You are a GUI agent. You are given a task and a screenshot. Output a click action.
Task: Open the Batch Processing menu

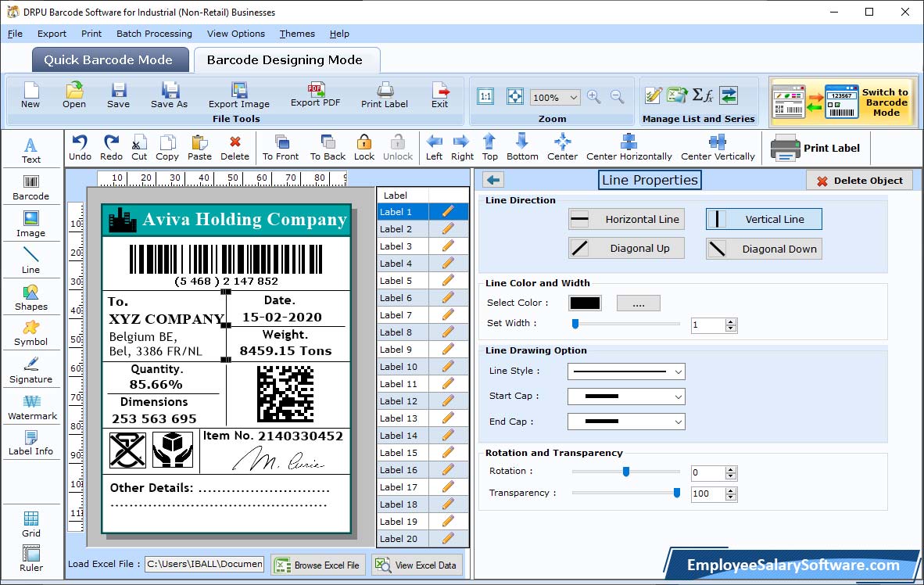point(155,34)
